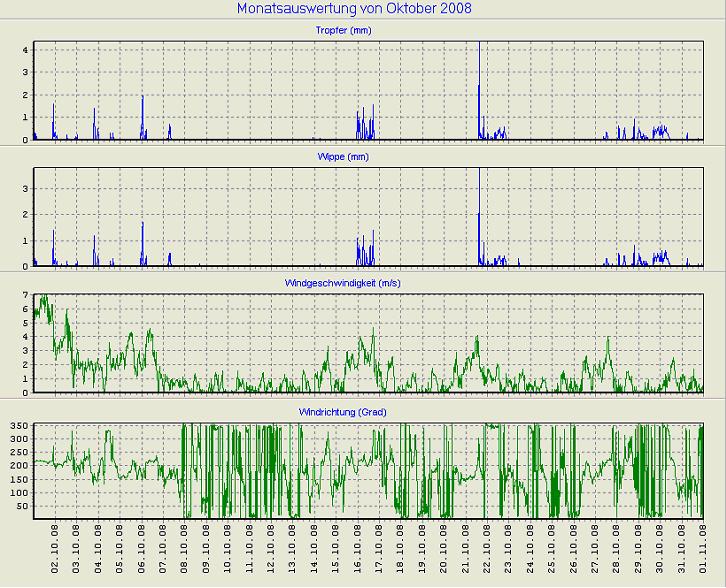726x588 pixels.
Task: Pick the 22.10.08 date on x-axis
Action: click(x=486, y=549)
